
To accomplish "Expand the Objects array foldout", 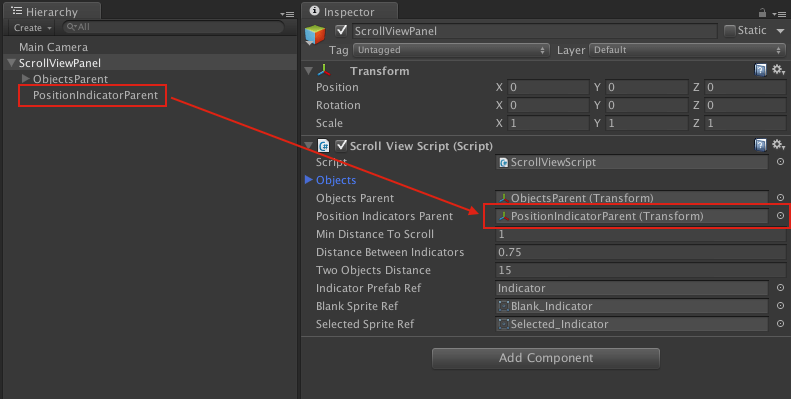I will (309, 180).
